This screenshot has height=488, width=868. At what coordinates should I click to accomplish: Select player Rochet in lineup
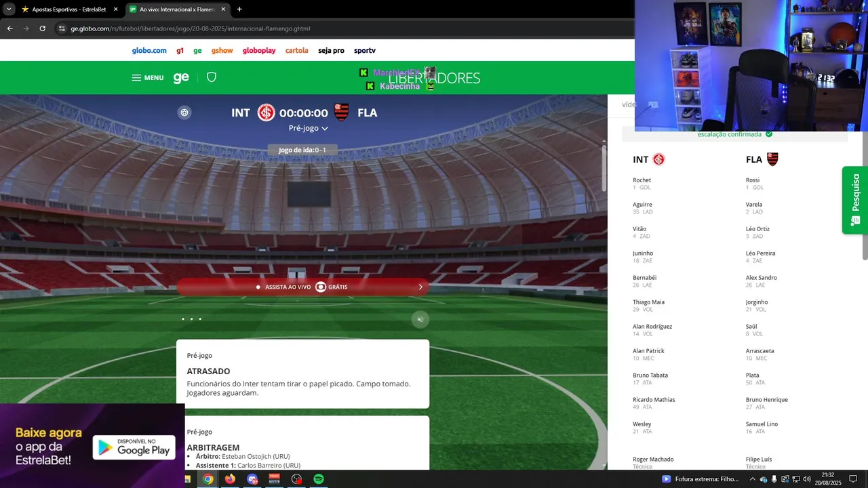(x=642, y=180)
